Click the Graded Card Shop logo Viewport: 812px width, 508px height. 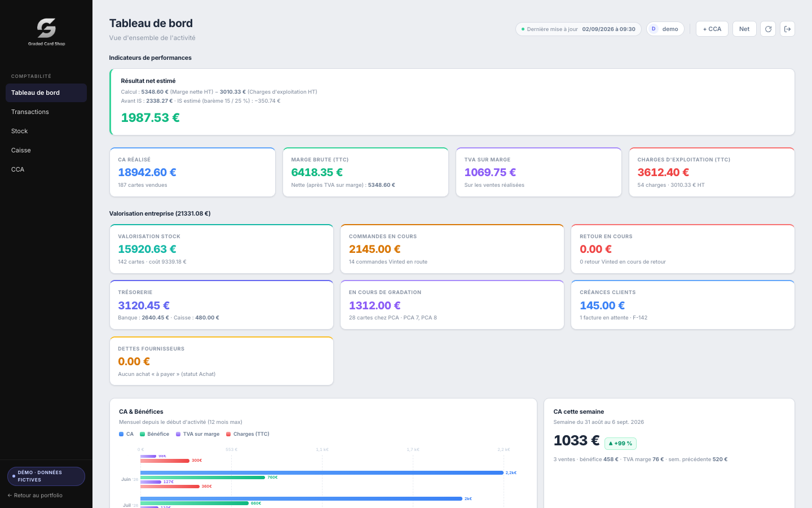click(46, 32)
